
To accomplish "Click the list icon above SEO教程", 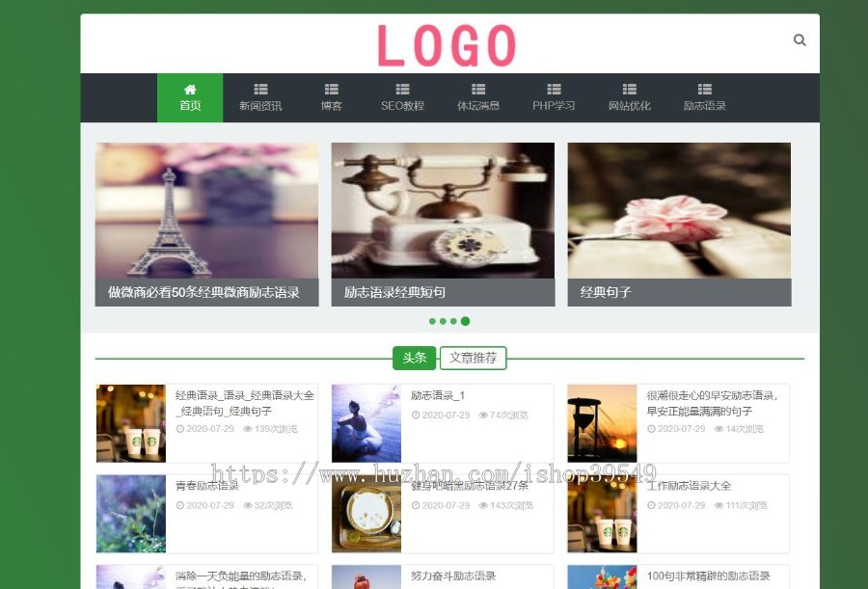I will (x=402, y=89).
